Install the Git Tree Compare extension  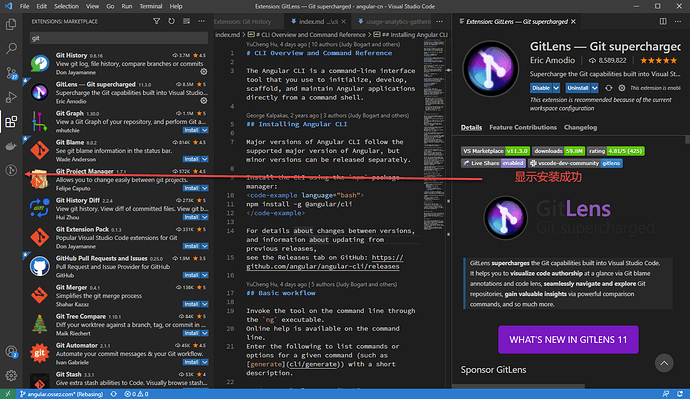coord(191,333)
